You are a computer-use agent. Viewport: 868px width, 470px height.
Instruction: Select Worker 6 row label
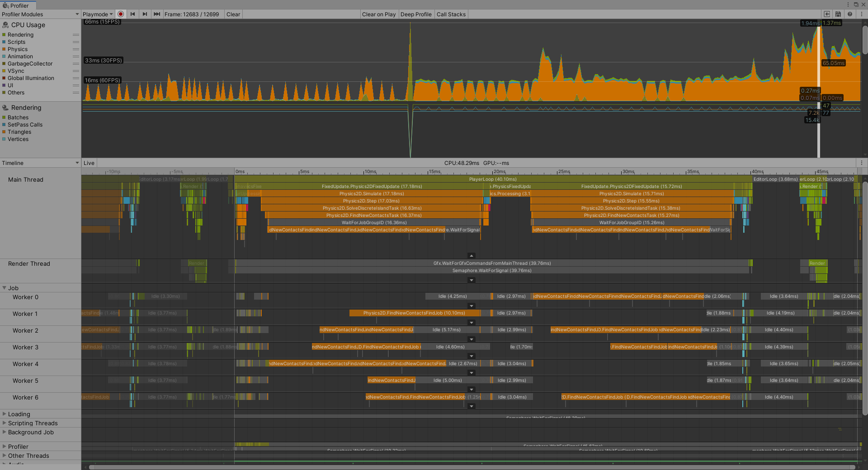click(25, 397)
